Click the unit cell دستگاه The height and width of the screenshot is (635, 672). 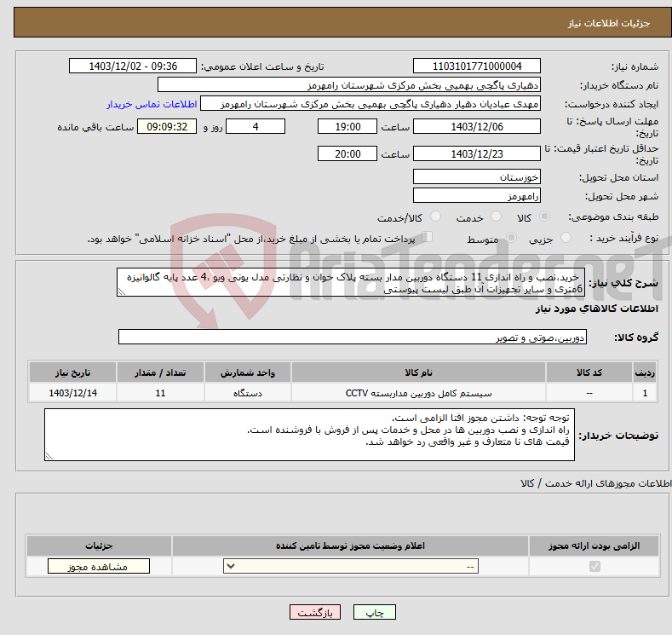click(248, 393)
